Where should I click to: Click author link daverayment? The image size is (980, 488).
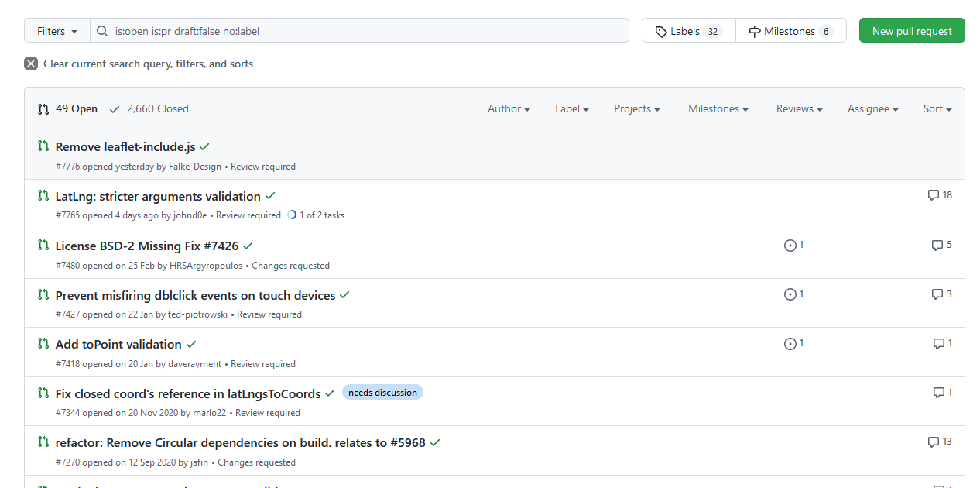(195, 364)
